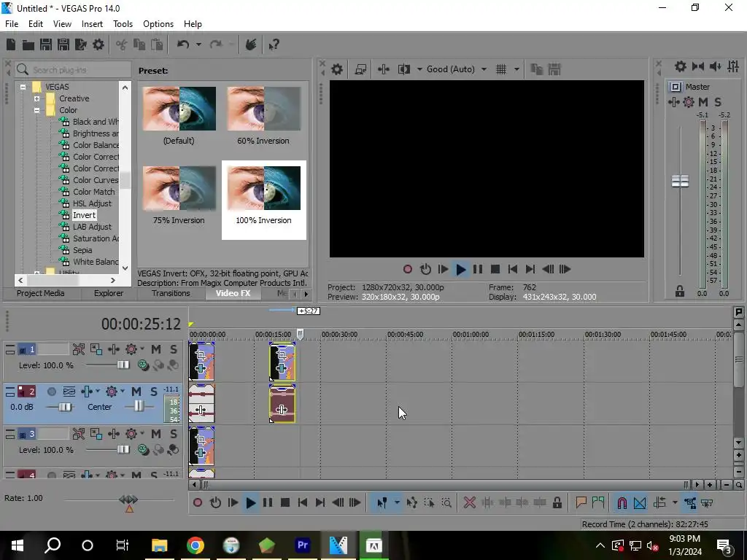Click track 1 Level slider handle
The height and width of the screenshot is (560, 747).
pyautogui.click(x=123, y=365)
